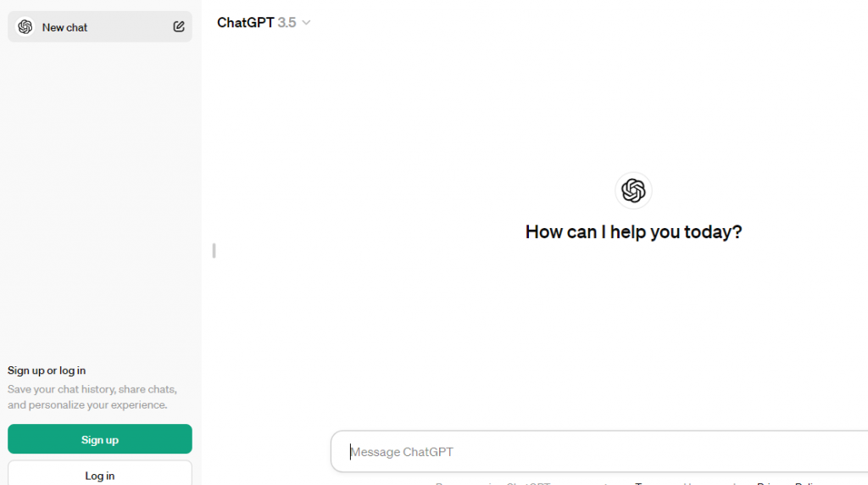Click the ChatGPT logo in the sidebar

coord(25,26)
